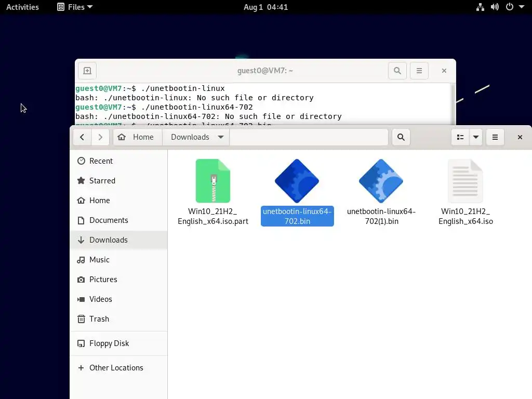Screen dimensions: 532x399
Task: Select the unetbootin-linux64-702.bin file icon
Action: pos(297,181)
